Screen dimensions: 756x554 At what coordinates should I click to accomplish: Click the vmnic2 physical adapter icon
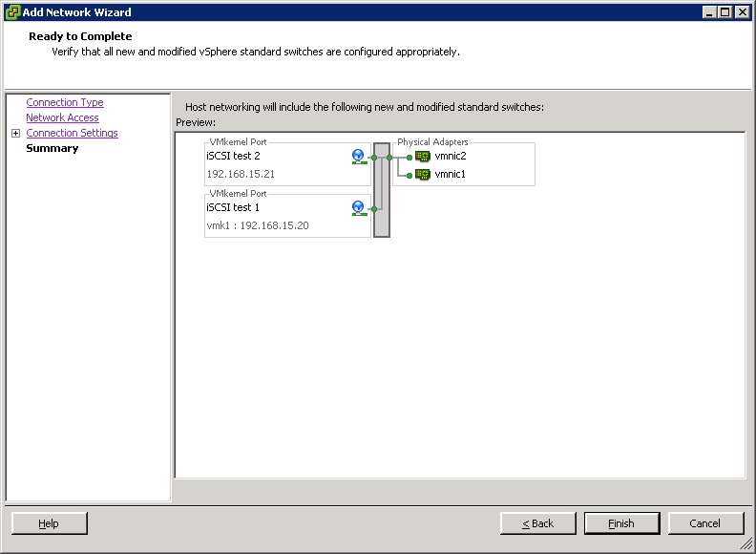(423, 157)
